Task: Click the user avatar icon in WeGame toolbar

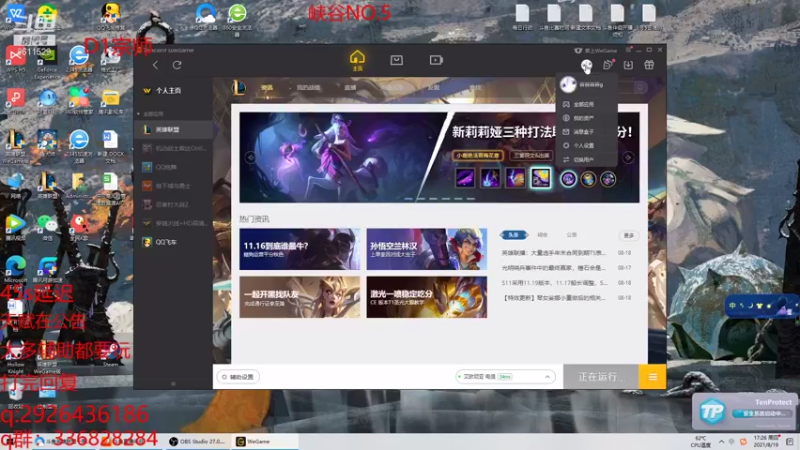Action: (x=586, y=65)
